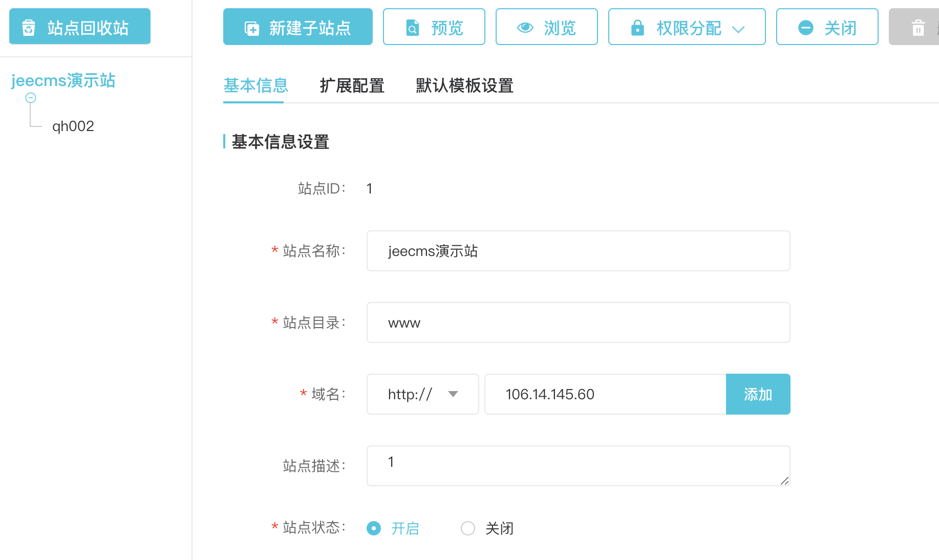The image size is (939, 560).
Task: Collapse the jeecms演示站 tree node
Action: [x=31, y=98]
